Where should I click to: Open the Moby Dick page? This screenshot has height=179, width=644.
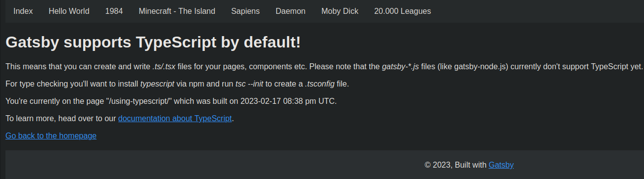pyautogui.click(x=340, y=11)
